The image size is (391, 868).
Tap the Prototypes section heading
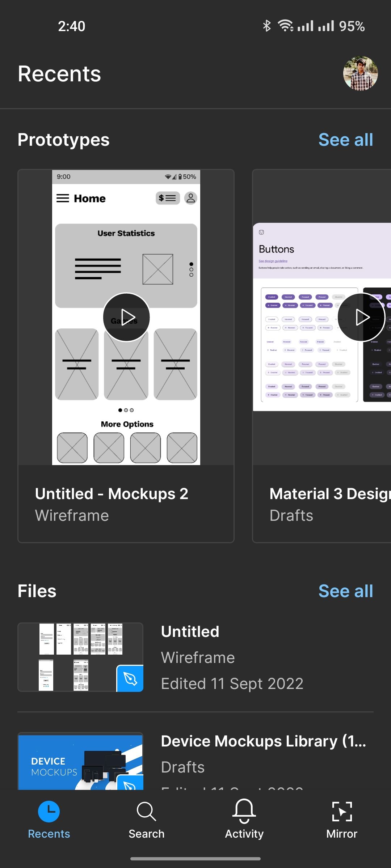pos(64,140)
